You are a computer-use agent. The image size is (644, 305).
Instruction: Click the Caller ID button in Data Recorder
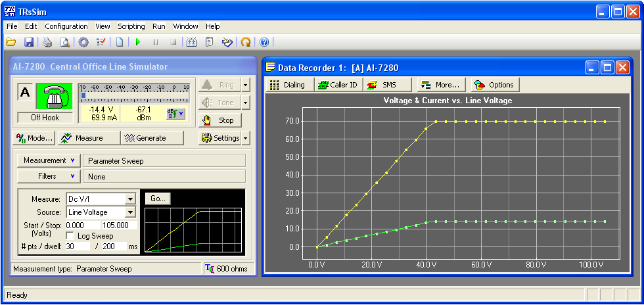tap(338, 85)
